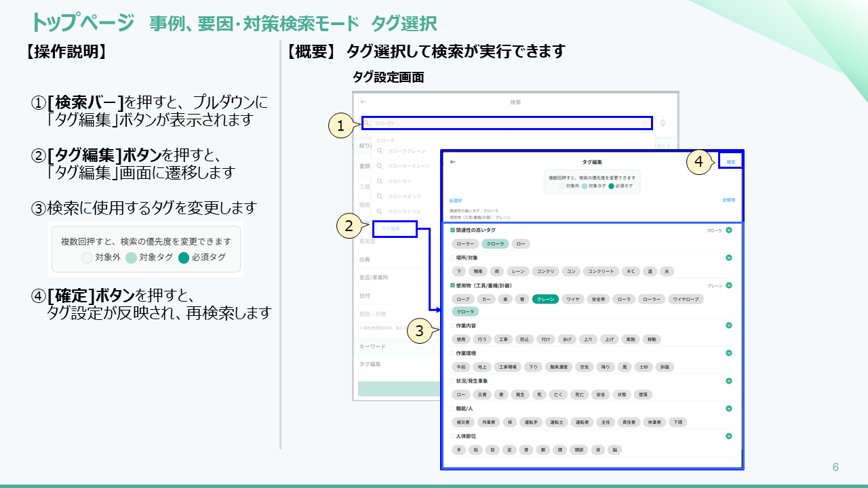
Task: Select the クローラー suggestion in pulldown
Action: point(400,182)
